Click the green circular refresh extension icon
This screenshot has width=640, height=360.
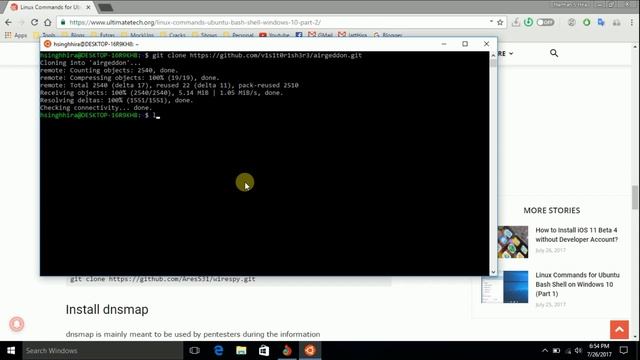coord(529,22)
